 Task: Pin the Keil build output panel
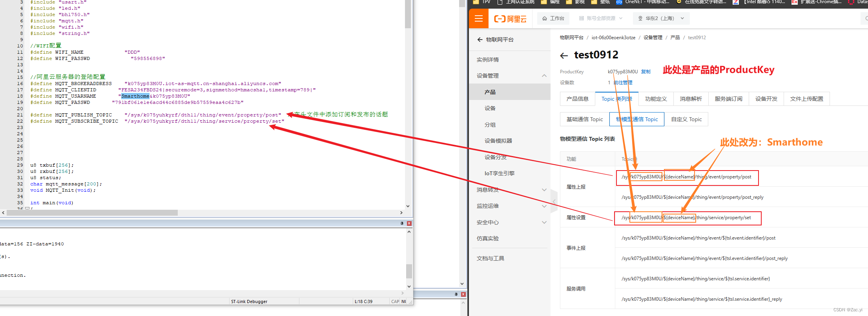coord(402,223)
